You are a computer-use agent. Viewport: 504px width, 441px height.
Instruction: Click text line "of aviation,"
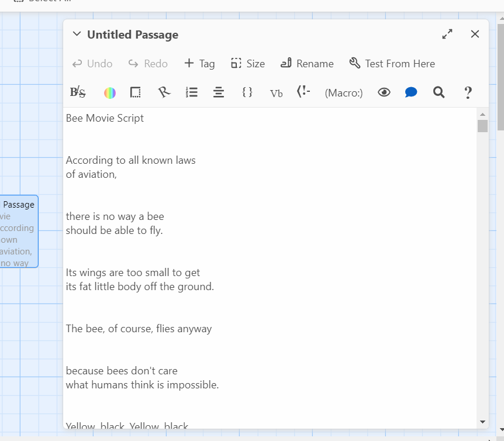coord(91,174)
